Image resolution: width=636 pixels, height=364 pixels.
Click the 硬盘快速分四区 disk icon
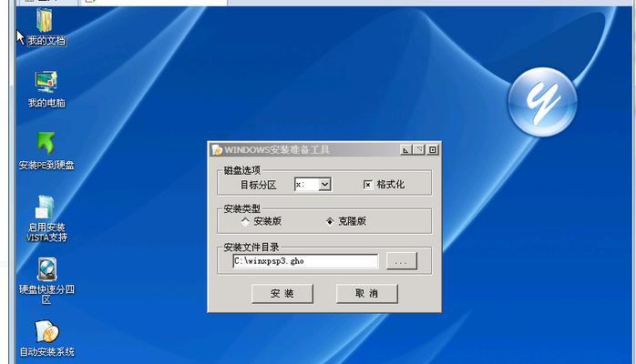pos(47,269)
